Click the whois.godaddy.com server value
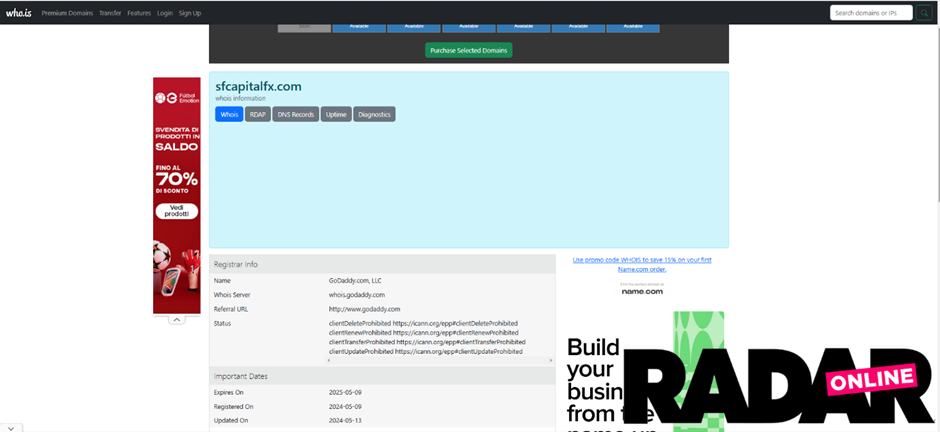 click(x=357, y=295)
